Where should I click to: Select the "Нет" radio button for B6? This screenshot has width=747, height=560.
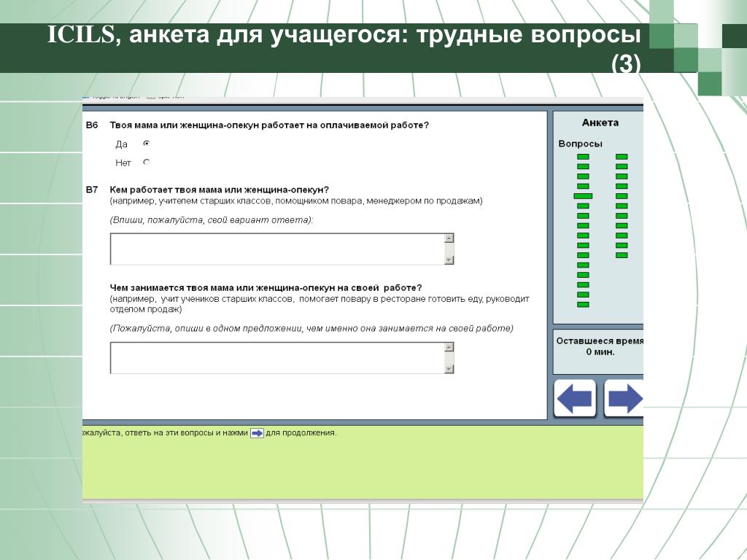146,163
